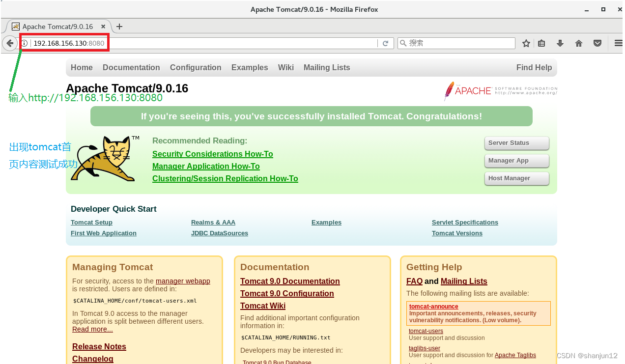Open Clustering/Session Replication How-To link
Screen dimensions: 625x364
[225, 179]
